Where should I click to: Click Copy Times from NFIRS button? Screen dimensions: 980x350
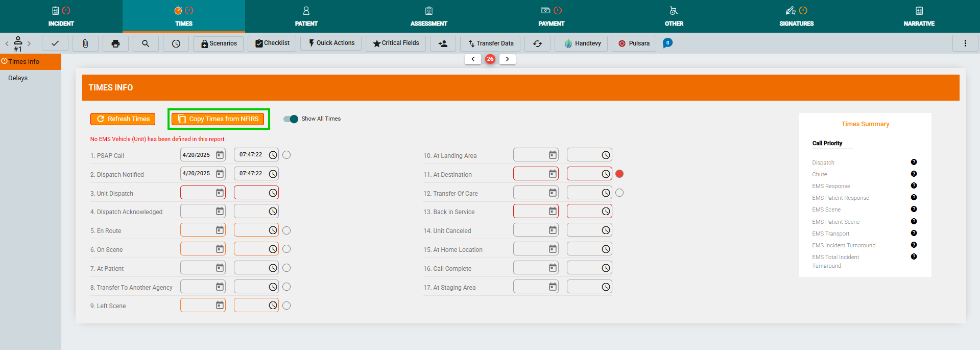point(218,119)
